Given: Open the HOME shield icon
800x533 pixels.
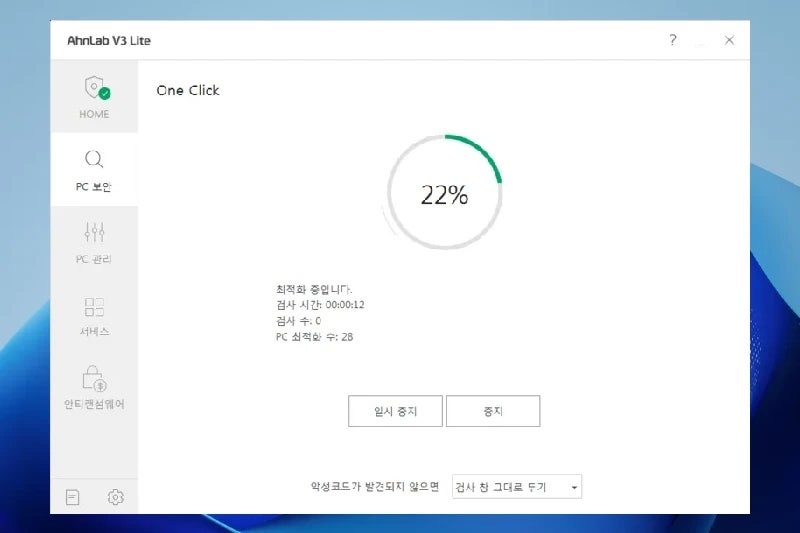Looking at the screenshot, I should click(x=97, y=87).
